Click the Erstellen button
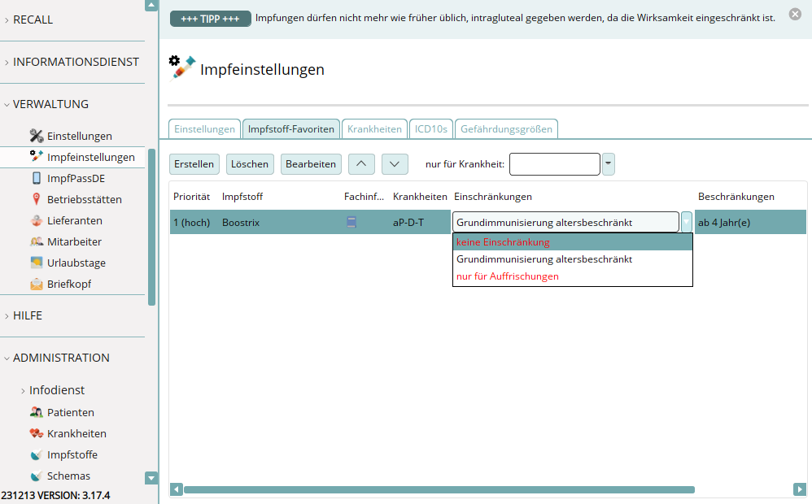This screenshot has height=504, width=812. tap(194, 163)
